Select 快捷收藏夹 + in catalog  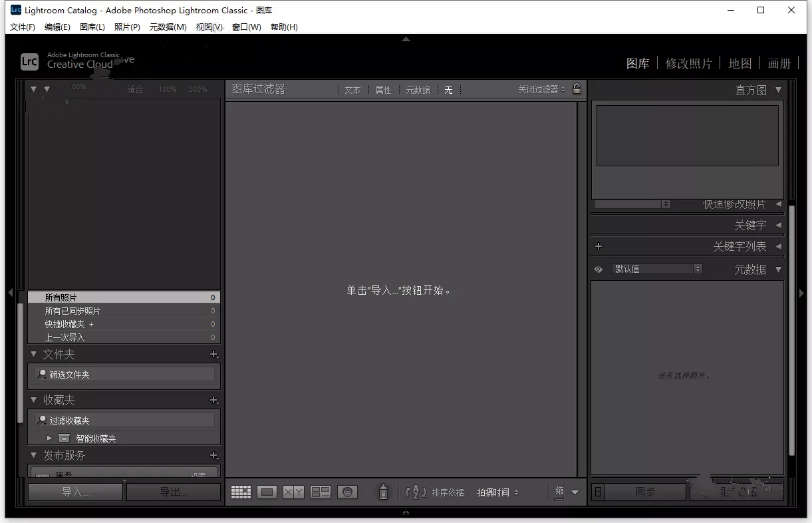(124, 324)
